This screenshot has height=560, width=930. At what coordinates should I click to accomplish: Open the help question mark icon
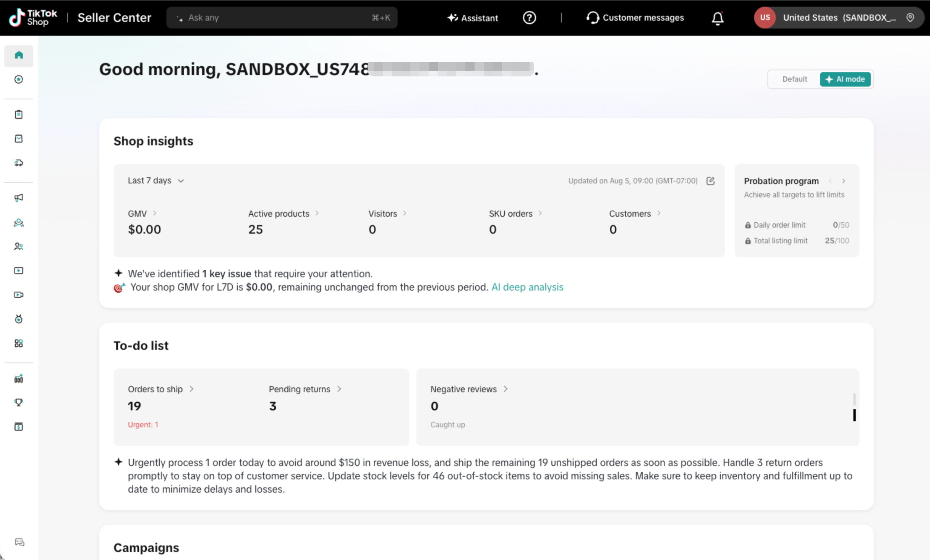click(529, 18)
